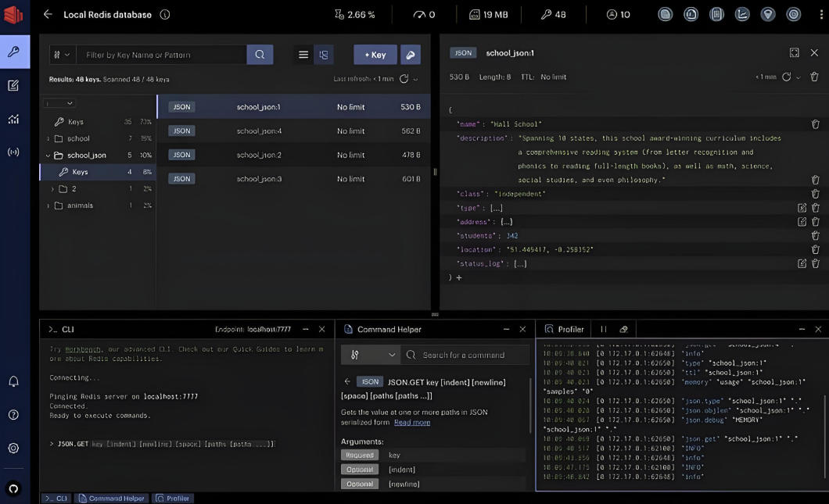Click the bulk actions icon next to + Key
829x504 pixels.
(410, 55)
